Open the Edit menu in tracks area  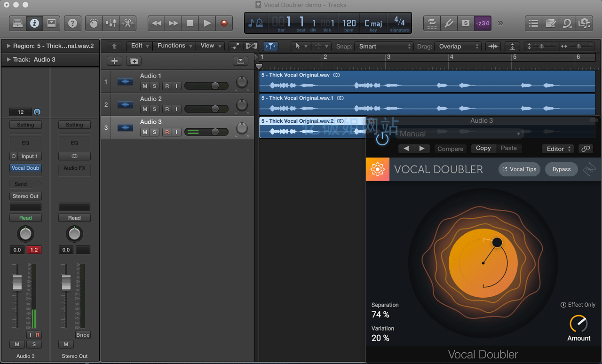click(x=140, y=46)
